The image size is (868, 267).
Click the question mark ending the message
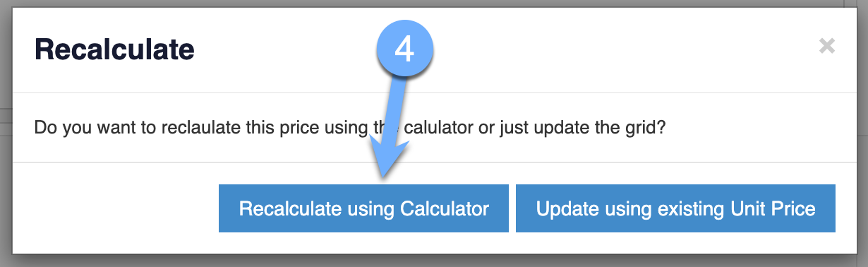(x=661, y=130)
